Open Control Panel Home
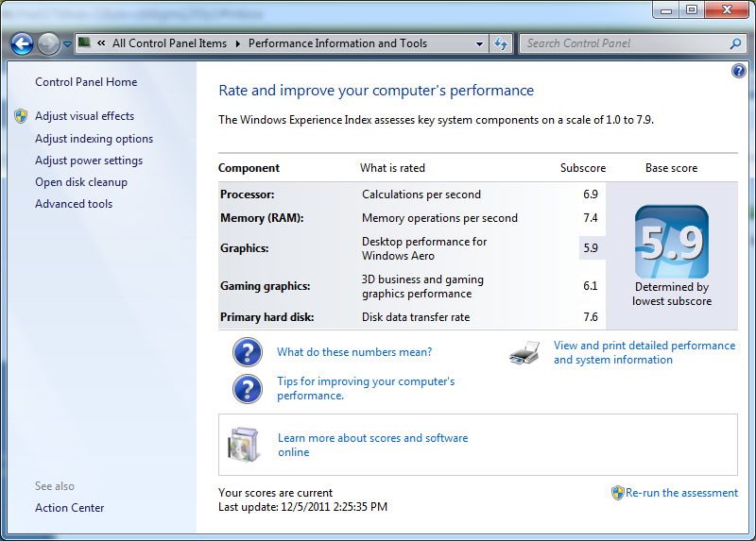Screen dimensions: 756x541 point(86,82)
